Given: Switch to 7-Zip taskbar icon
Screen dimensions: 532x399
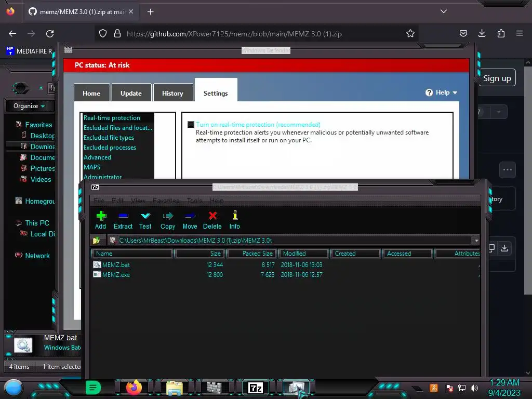Looking at the screenshot, I should coord(256,388).
